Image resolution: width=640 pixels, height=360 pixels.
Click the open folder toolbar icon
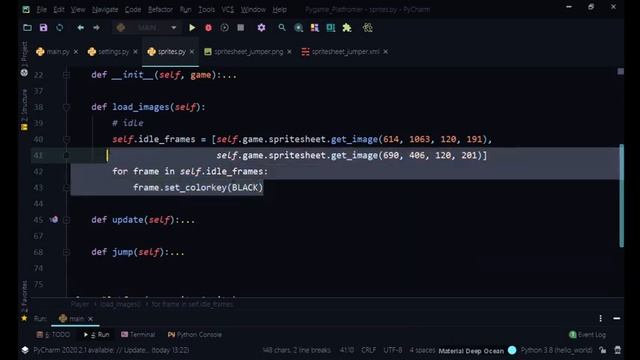(27, 28)
